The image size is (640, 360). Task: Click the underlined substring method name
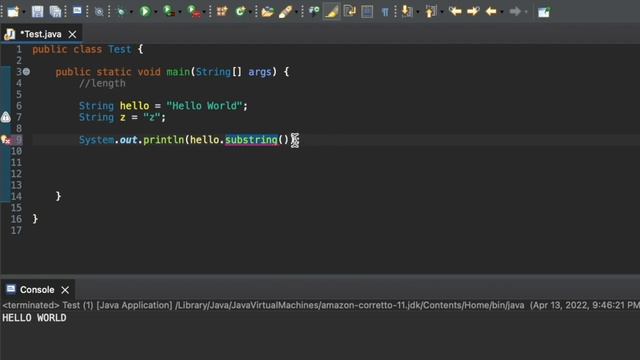point(251,140)
